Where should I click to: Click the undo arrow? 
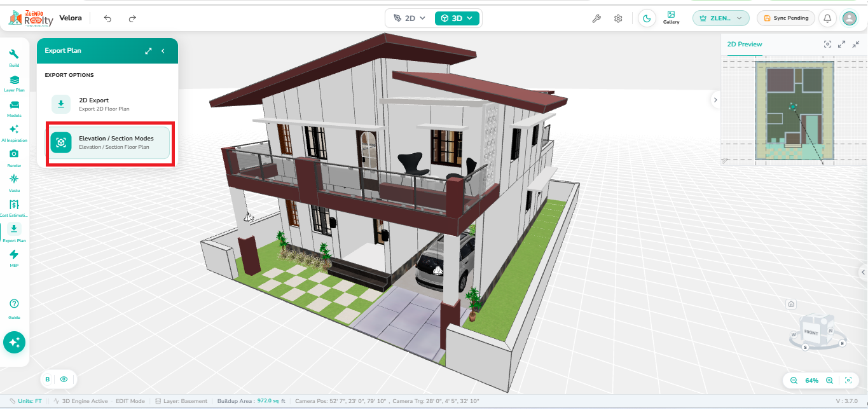(107, 18)
